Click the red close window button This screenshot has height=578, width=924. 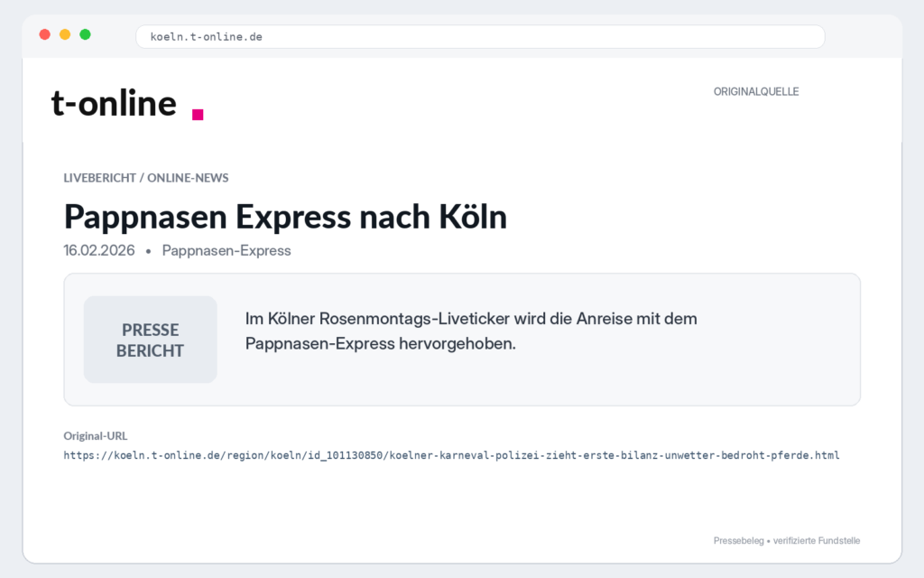45,35
